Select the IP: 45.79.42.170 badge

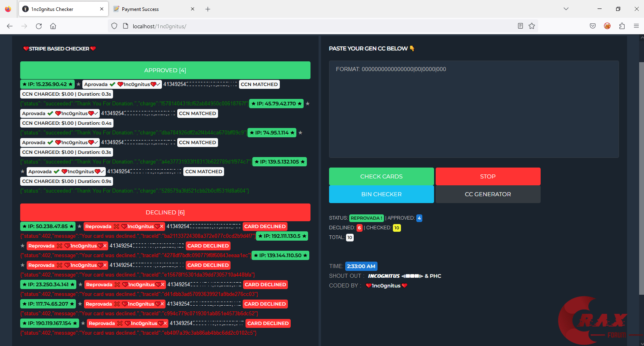tap(277, 104)
